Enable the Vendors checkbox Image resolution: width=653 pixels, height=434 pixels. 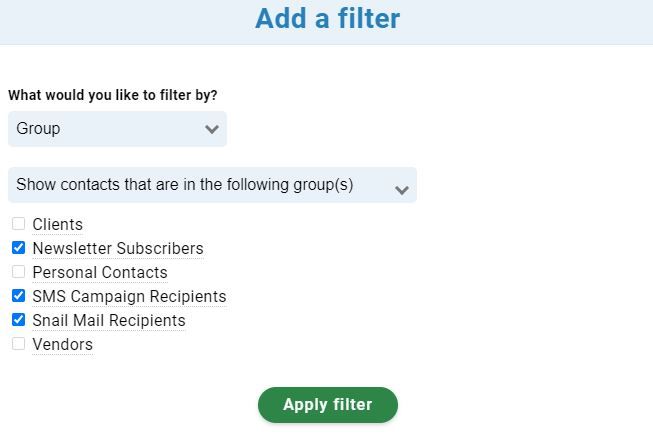(x=18, y=344)
